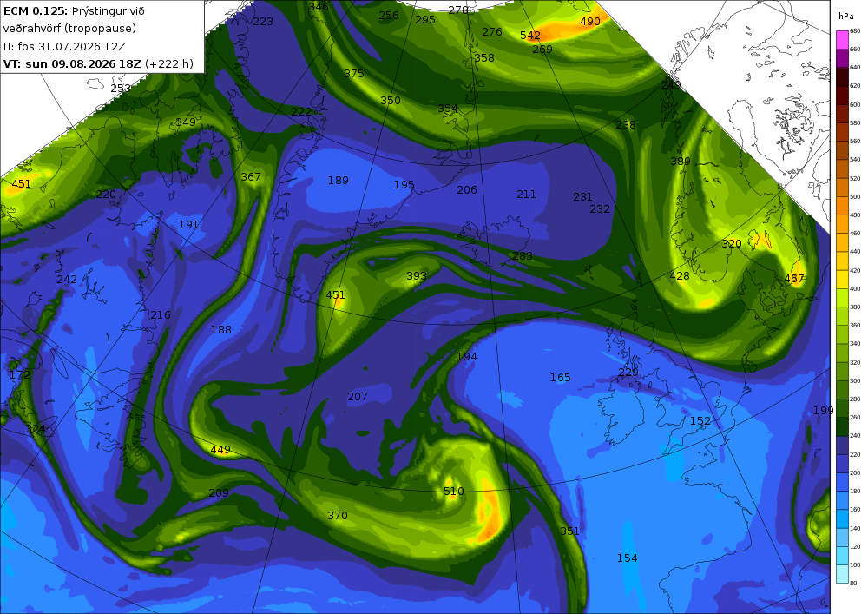Click the map value '189'
The width and height of the screenshot is (868, 614).
(339, 180)
